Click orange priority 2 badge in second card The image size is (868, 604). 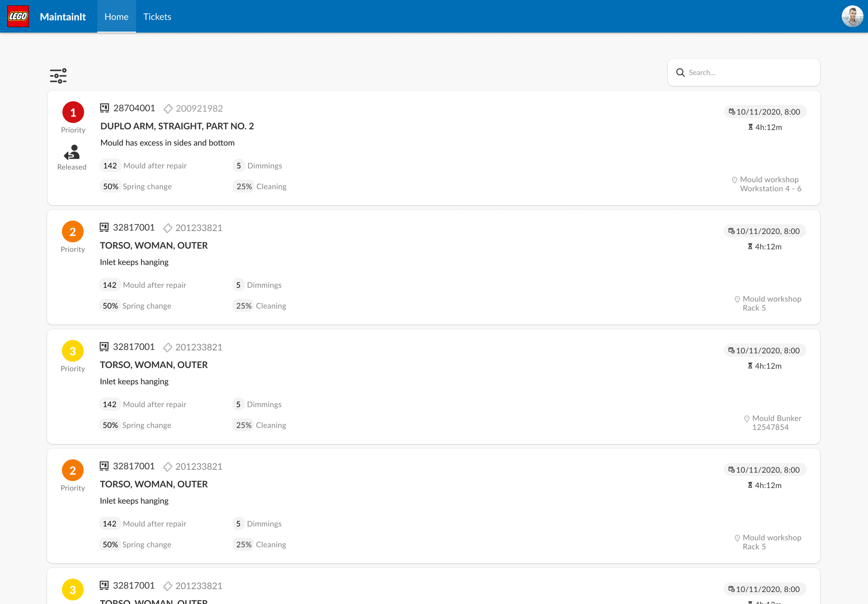pos(73,232)
